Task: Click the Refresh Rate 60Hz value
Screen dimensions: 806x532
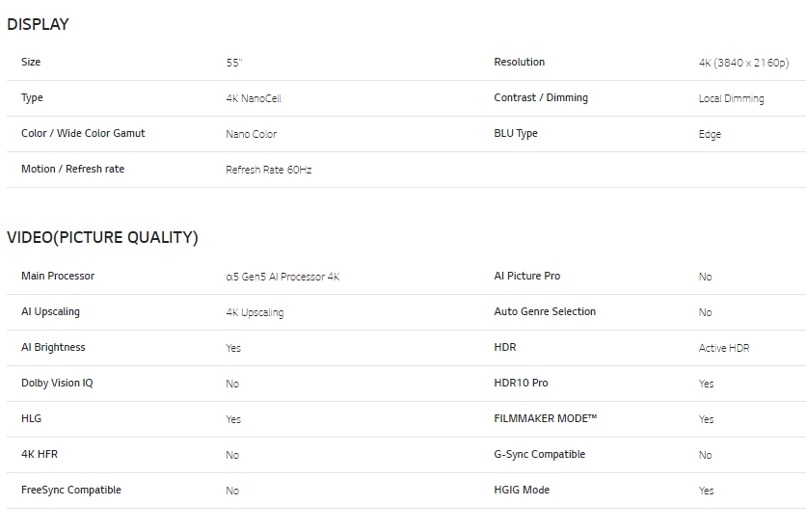Action: 268,170
